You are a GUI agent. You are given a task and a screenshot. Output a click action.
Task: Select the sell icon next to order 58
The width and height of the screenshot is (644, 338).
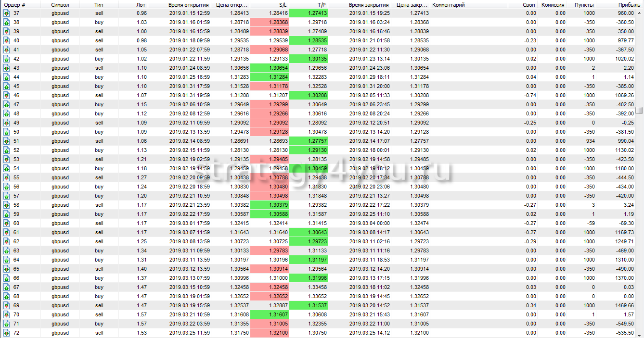click(6, 205)
